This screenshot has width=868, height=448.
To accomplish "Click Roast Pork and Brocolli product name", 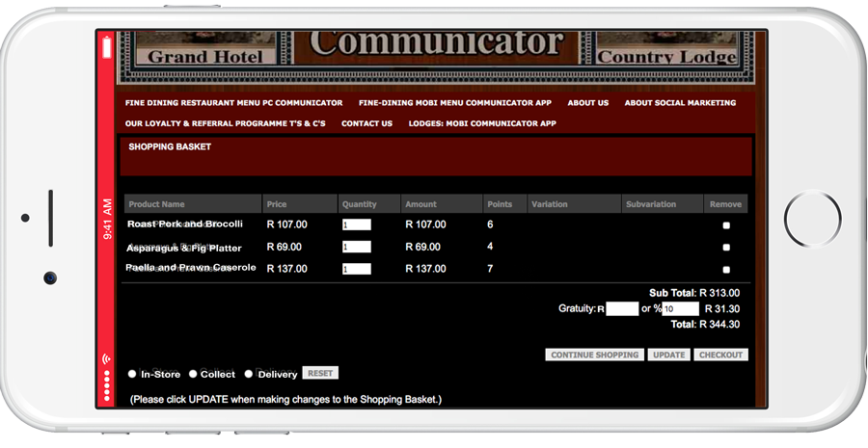I will [x=185, y=224].
